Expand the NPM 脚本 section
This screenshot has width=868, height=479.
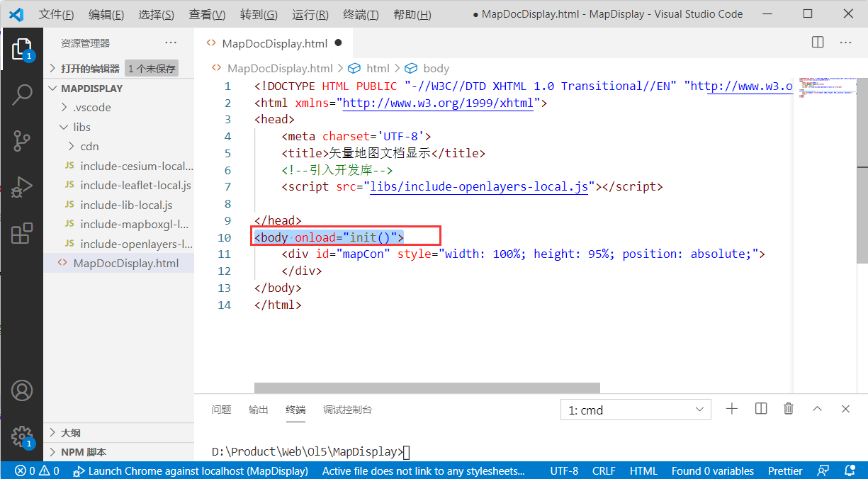click(x=118, y=452)
